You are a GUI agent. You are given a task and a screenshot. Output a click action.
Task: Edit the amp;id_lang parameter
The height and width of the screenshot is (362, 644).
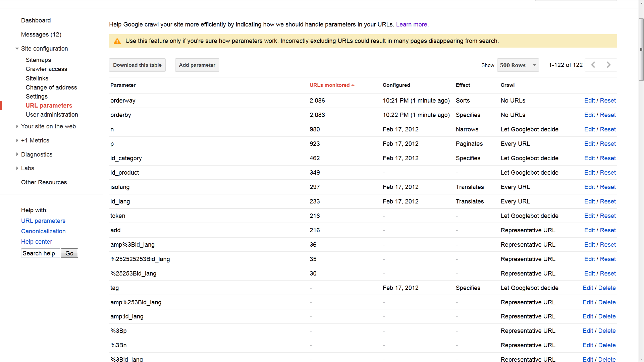coord(588,316)
